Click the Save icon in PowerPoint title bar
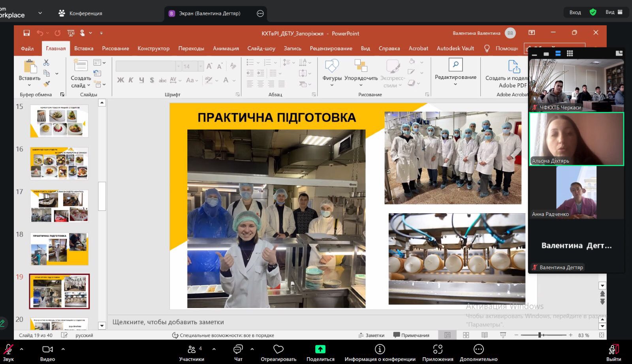Viewport: 632px width, 364px height. pyautogui.click(x=26, y=33)
